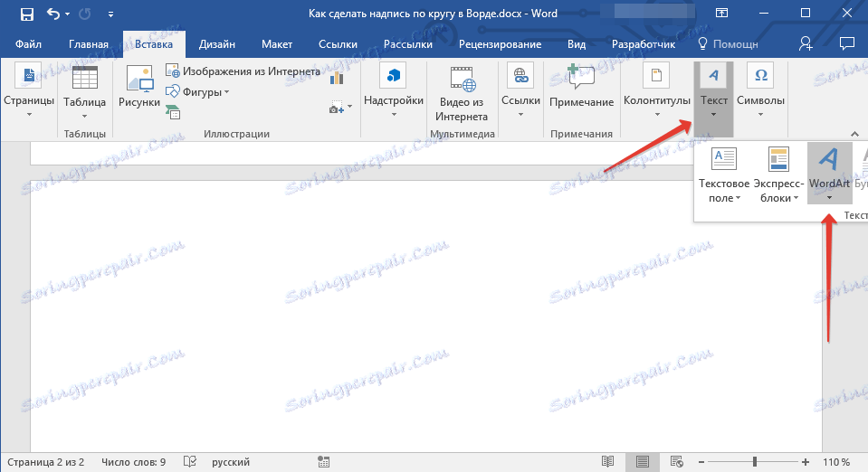The height and width of the screenshot is (472, 868).
Task: Save the document with the floppy disk icon
Action: point(26,14)
